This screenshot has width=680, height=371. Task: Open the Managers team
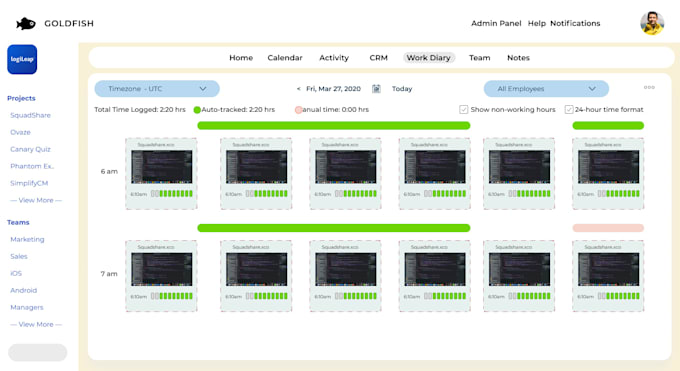[x=27, y=307]
